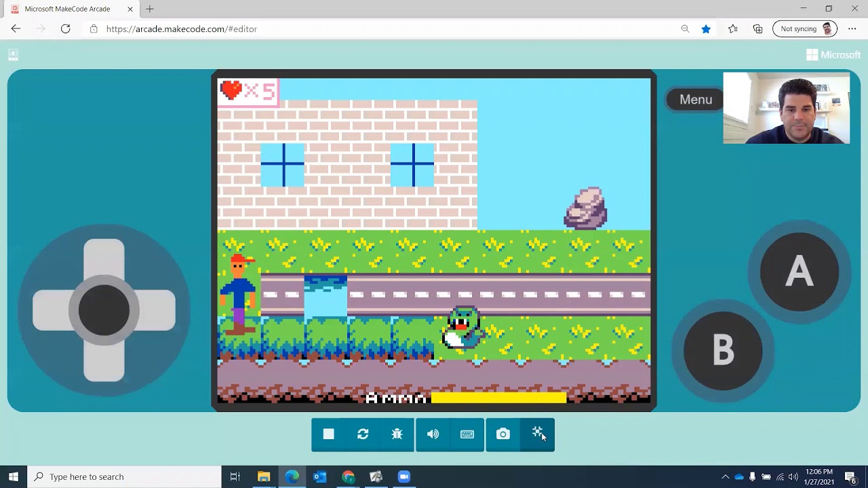The image size is (868, 488).
Task: Tap the D-pad up arrow
Action: [104, 258]
